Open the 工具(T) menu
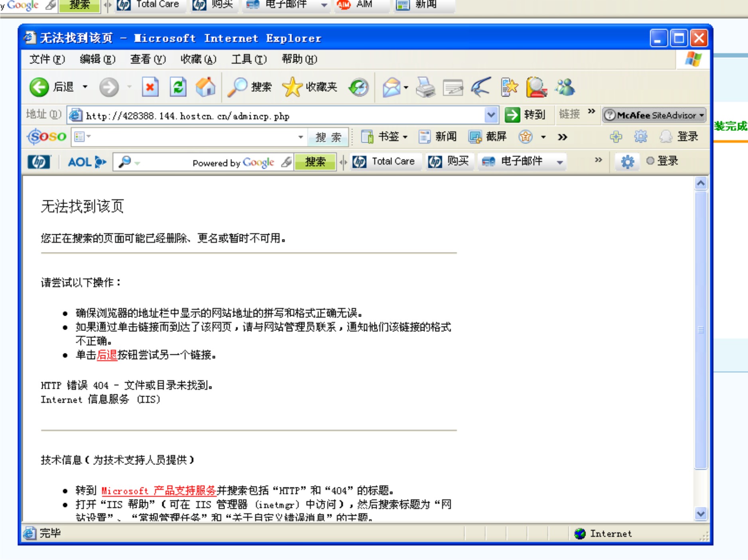The height and width of the screenshot is (560, 748). [249, 59]
